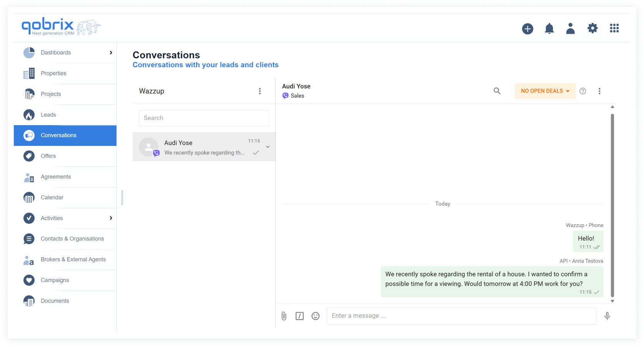Attach a file with the paperclip
This screenshot has width=644, height=347.
[284, 316]
